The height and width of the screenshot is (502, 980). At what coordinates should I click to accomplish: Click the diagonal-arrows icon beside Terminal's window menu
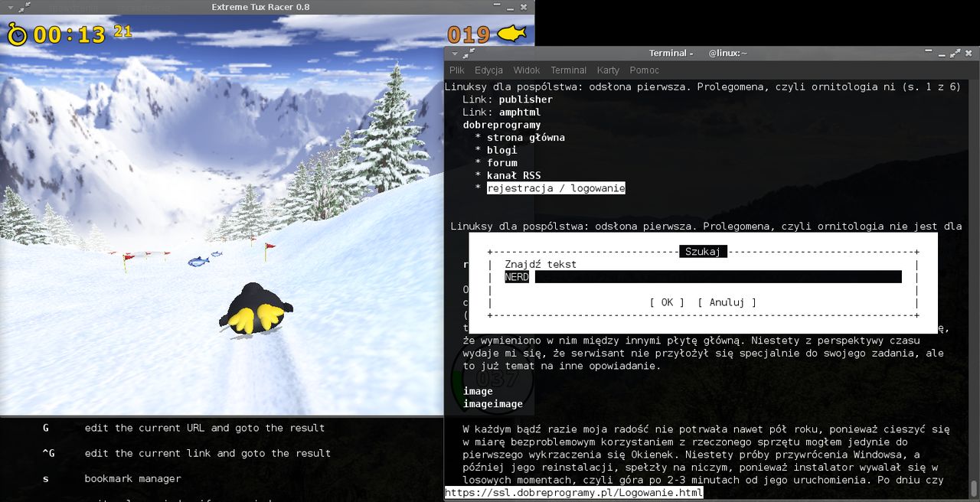pos(469,53)
